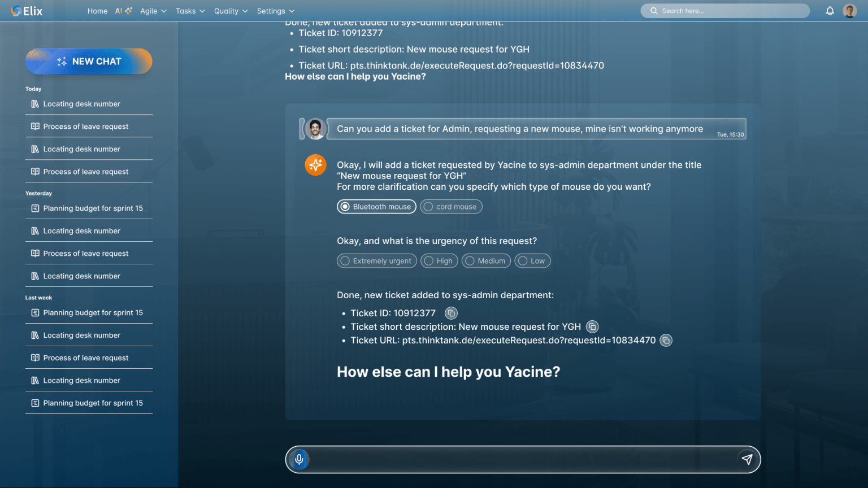Copy the Ticket URL

(666, 340)
